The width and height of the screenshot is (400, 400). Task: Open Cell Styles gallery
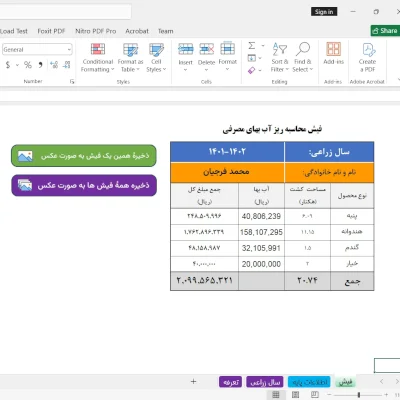156,58
